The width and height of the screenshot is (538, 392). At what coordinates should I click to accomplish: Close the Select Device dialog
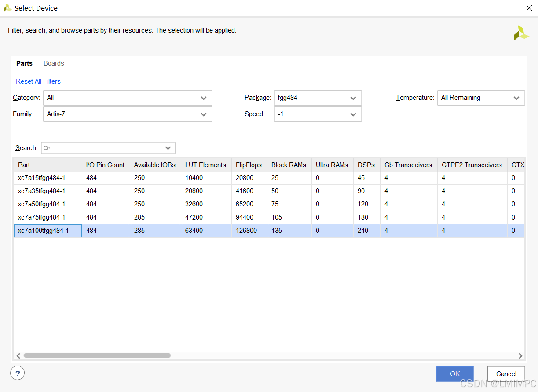(529, 8)
